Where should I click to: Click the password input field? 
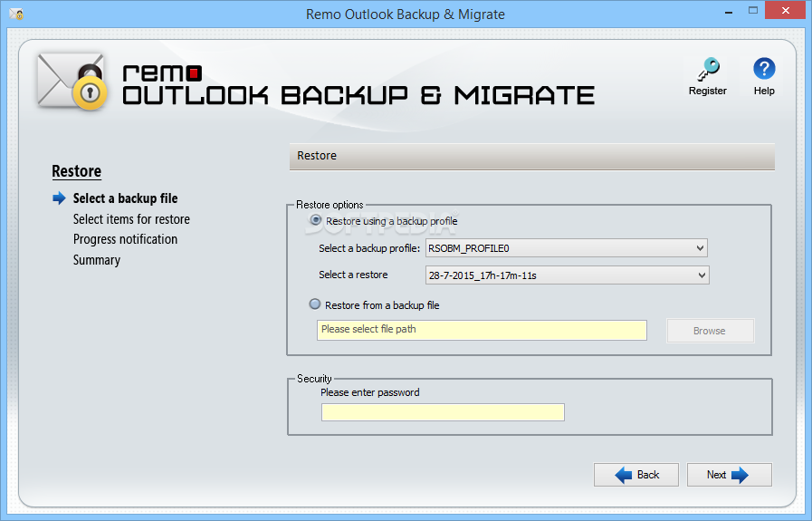pyautogui.click(x=443, y=412)
